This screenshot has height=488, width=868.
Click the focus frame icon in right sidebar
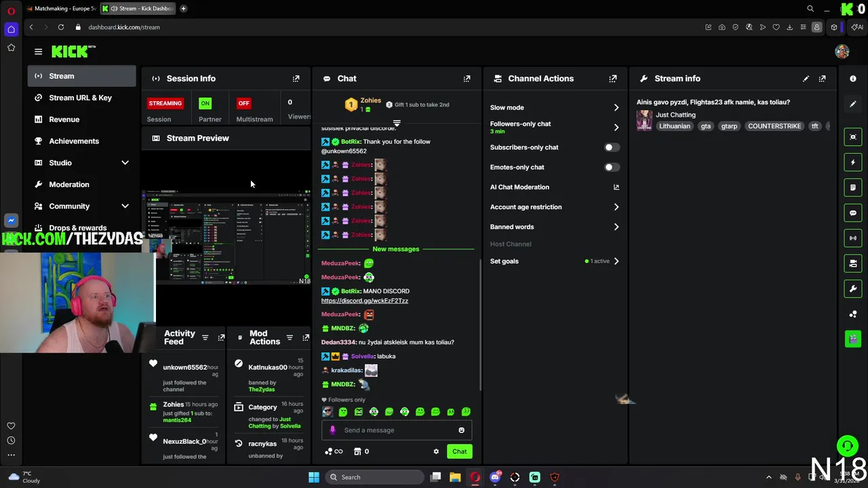tap(853, 137)
